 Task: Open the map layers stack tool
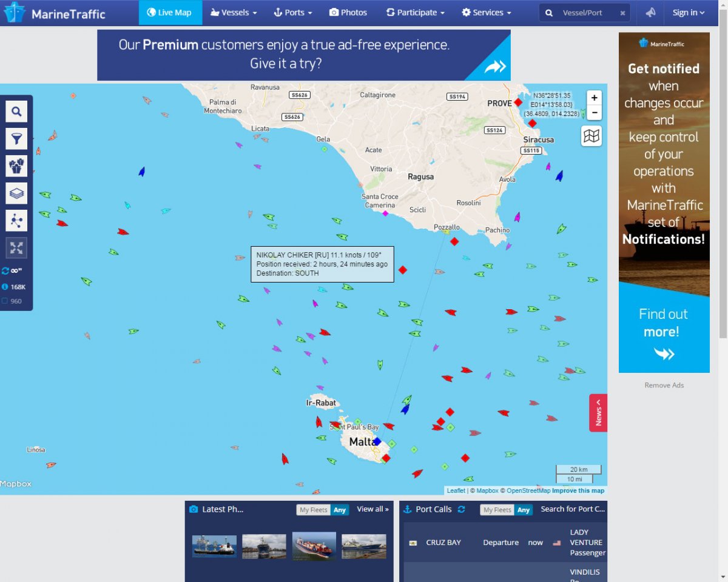pos(16,193)
